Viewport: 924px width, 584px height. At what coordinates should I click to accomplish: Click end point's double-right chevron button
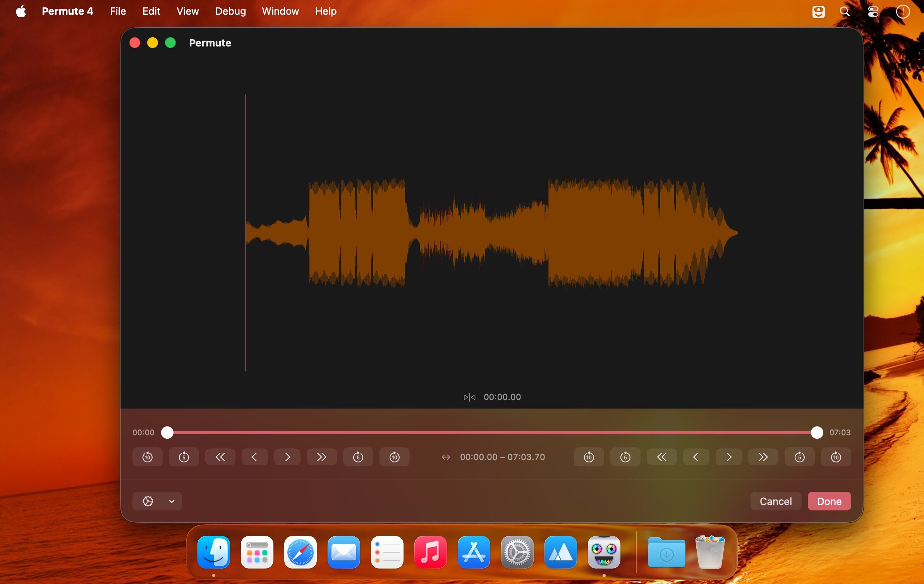click(x=763, y=457)
